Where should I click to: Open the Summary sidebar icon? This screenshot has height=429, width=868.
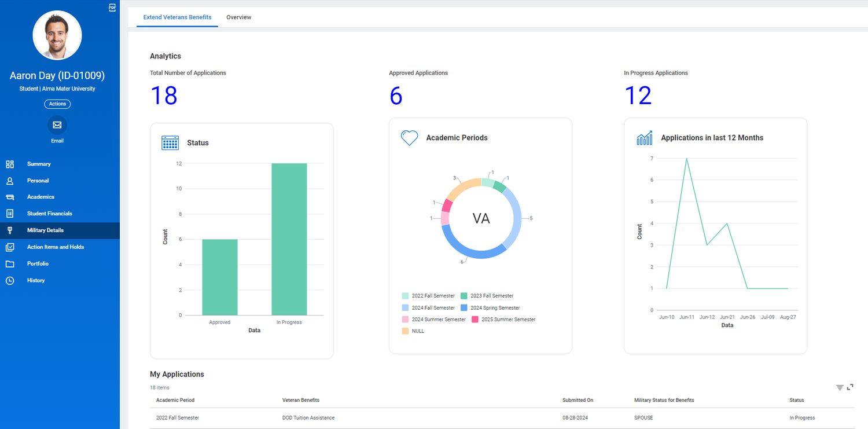pyautogui.click(x=10, y=164)
